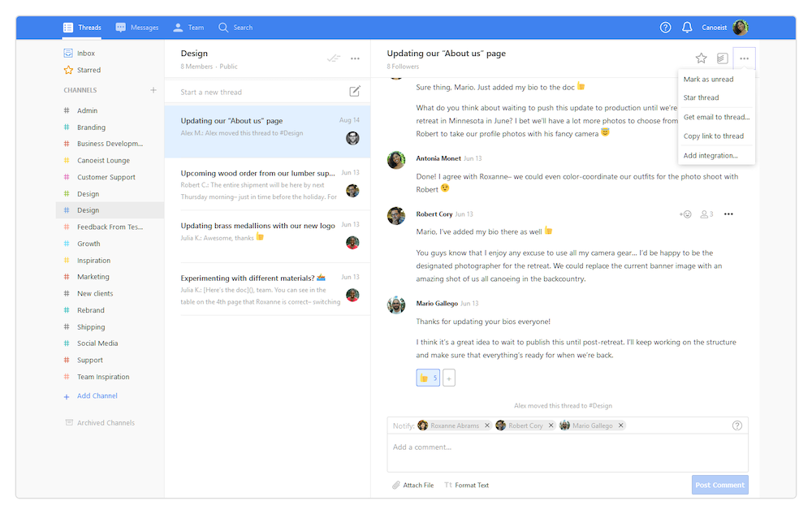Select the Rebrand channel
812x514 pixels.
[x=110, y=310]
